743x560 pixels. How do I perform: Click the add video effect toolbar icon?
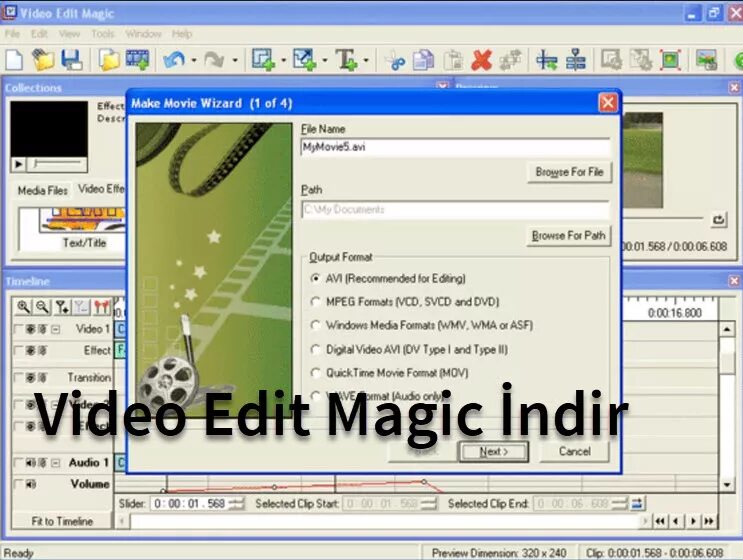coord(263,60)
